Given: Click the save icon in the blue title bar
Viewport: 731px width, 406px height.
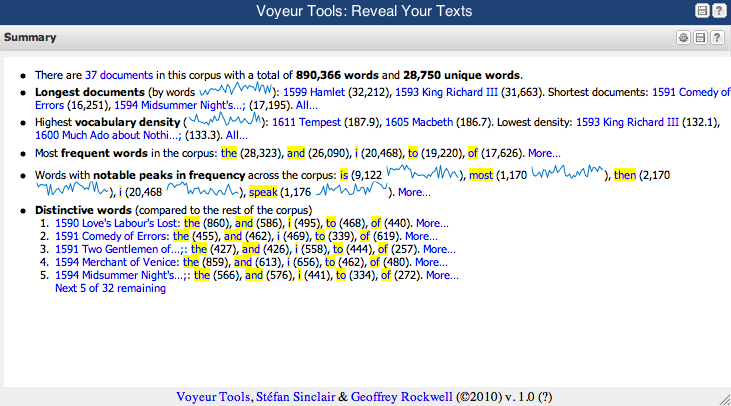Looking at the screenshot, I should [x=702, y=10].
